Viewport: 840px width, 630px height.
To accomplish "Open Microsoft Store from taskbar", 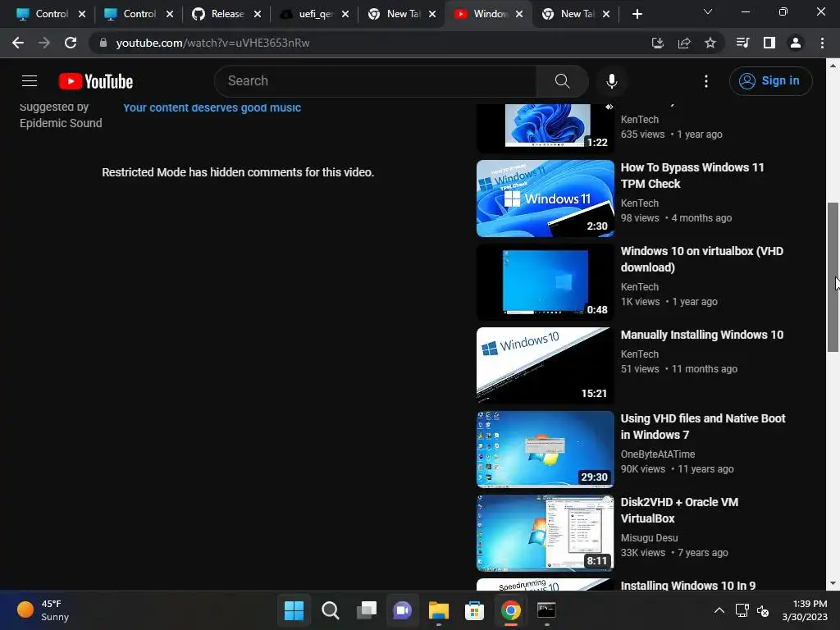I will (x=475, y=610).
